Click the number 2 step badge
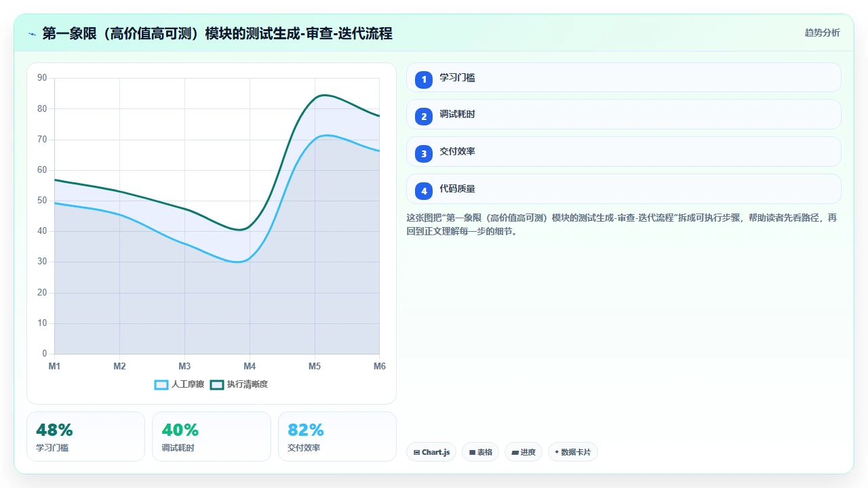868x488 pixels. point(424,117)
